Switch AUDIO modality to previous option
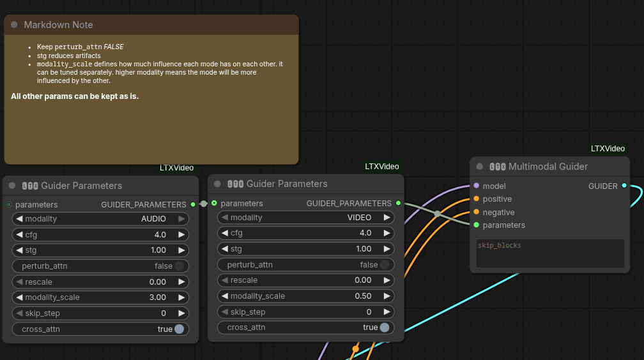644x360 pixels. [x=19, y=219]
